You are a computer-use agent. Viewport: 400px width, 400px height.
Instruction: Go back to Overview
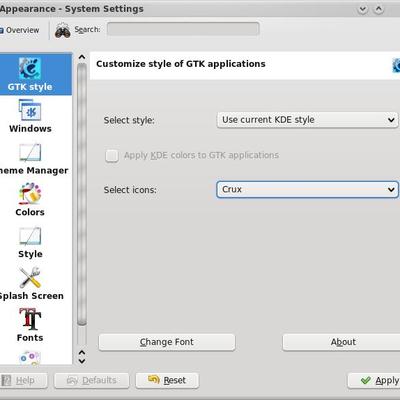[x=20, y=30]
